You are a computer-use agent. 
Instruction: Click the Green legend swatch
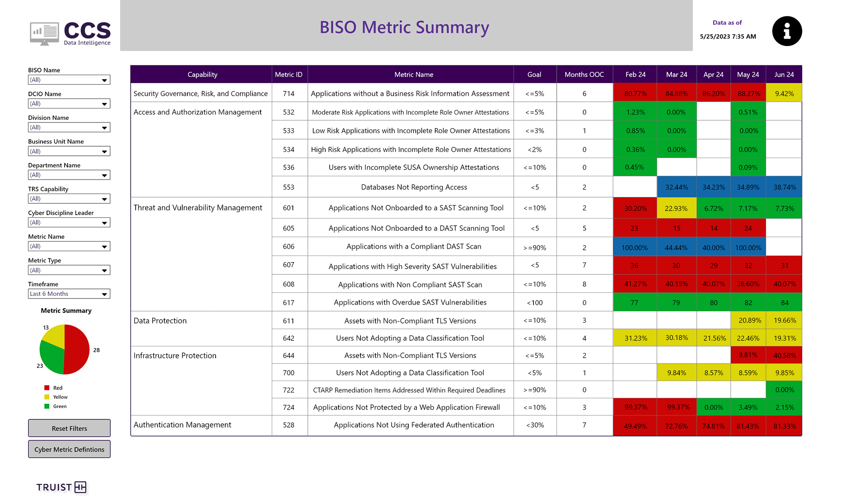[47, 406]
